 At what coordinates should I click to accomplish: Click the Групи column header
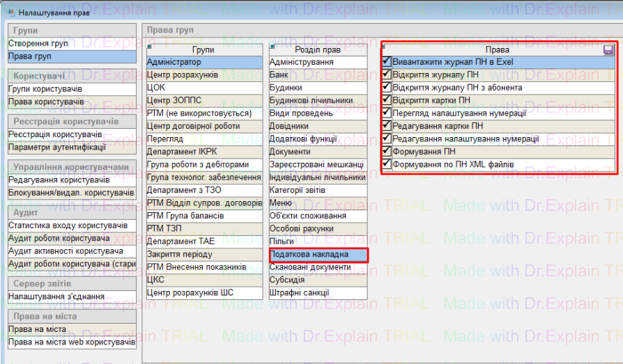(203, 50)
